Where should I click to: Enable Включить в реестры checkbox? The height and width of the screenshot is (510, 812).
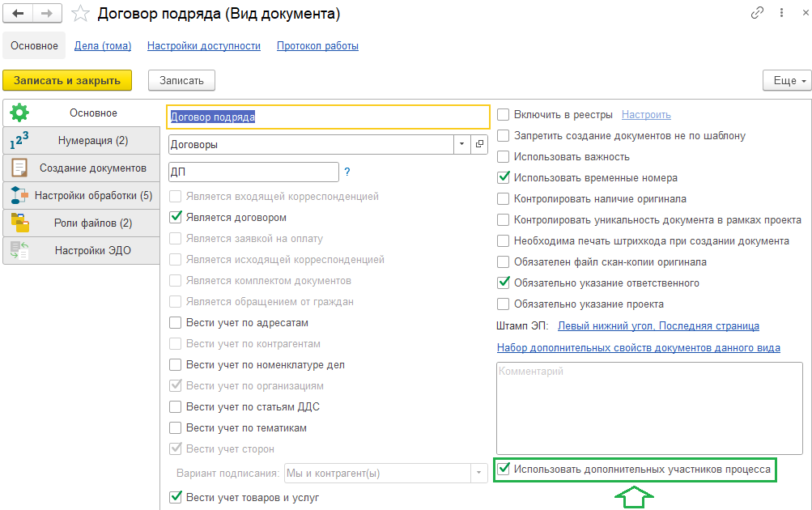[504, 115]
